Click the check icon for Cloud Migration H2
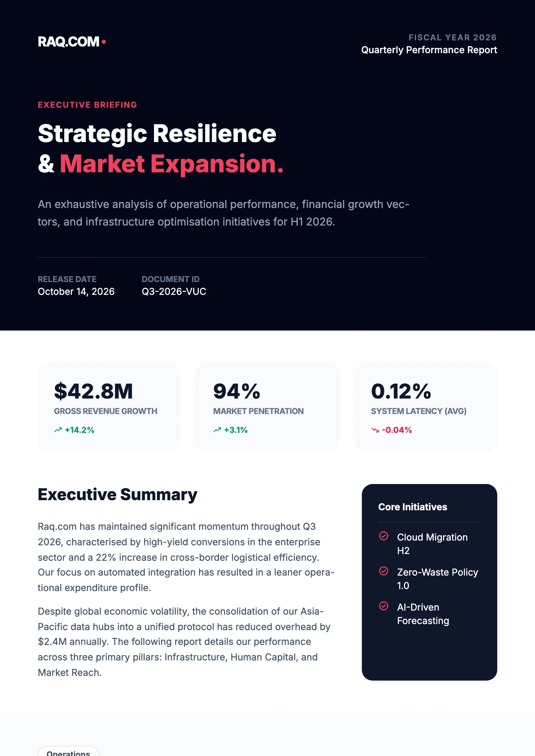Screen dimensions: 535x756 (x=383, y=536)
